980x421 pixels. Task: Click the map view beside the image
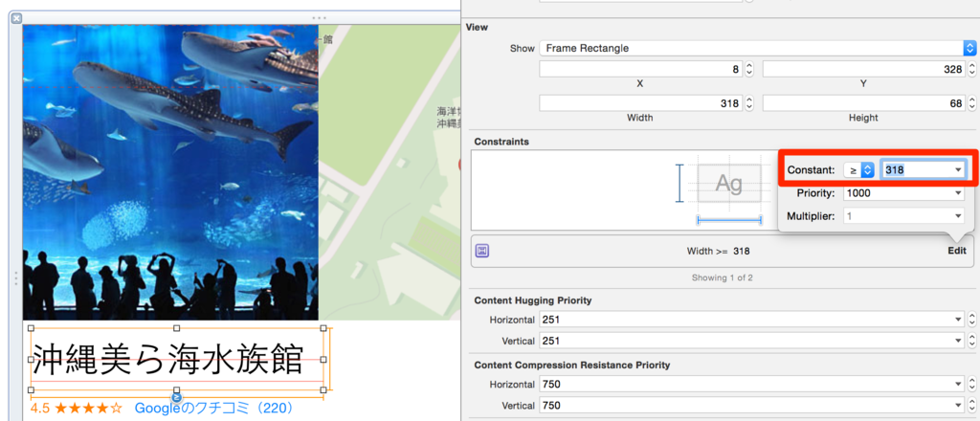pos(390,172)
